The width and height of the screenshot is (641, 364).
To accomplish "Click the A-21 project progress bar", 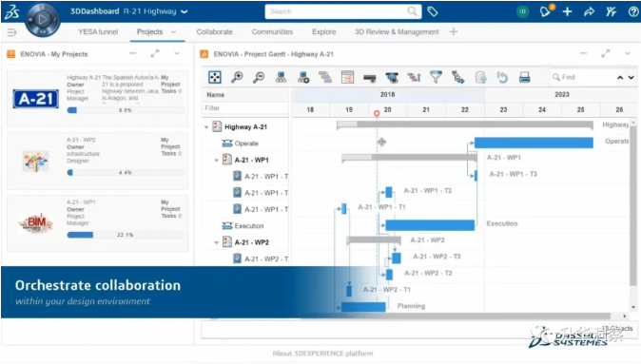I will point(126,110).
